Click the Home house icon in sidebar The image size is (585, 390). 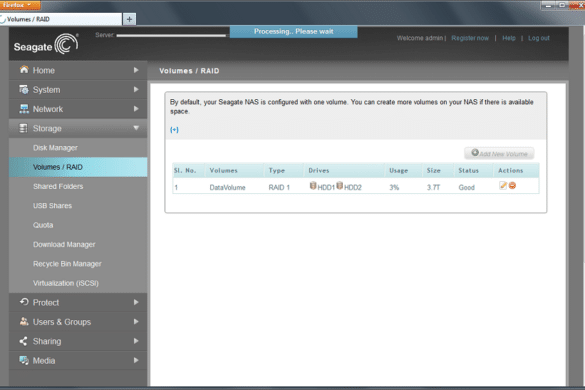click(x=24, y=69)
